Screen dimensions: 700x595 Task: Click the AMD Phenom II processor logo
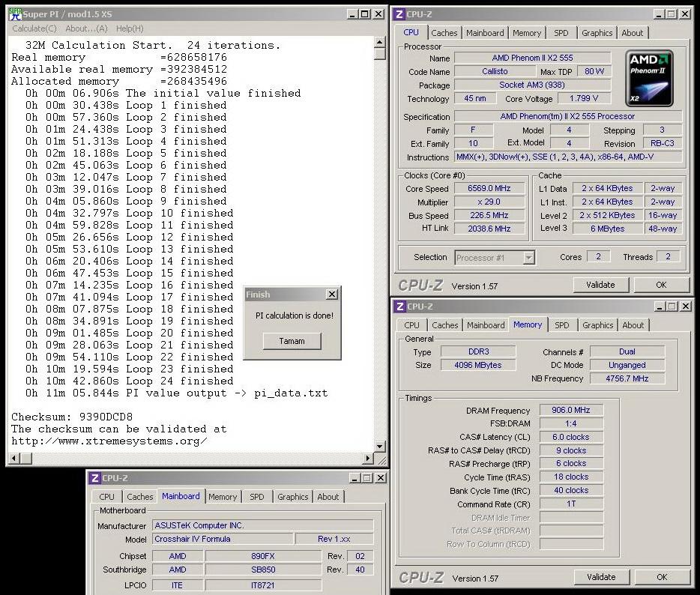[650, 78]
